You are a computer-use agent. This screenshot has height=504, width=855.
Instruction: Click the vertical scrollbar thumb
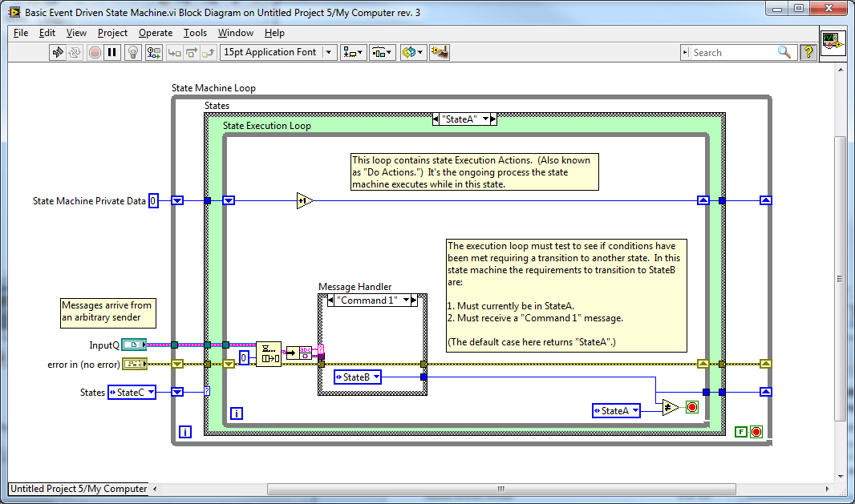[x=840, y=278]
